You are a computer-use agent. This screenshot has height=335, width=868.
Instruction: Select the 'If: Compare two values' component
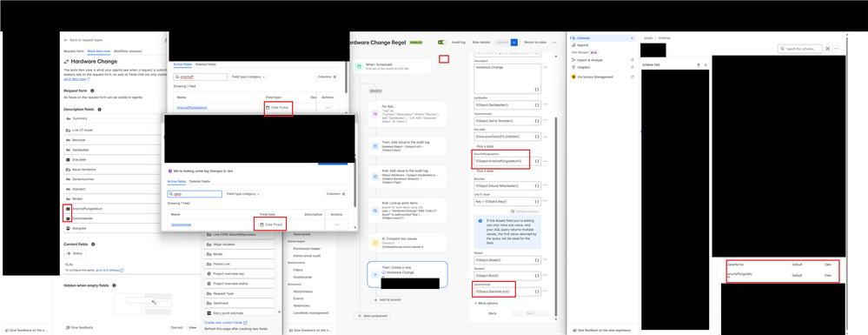[407, 243]
